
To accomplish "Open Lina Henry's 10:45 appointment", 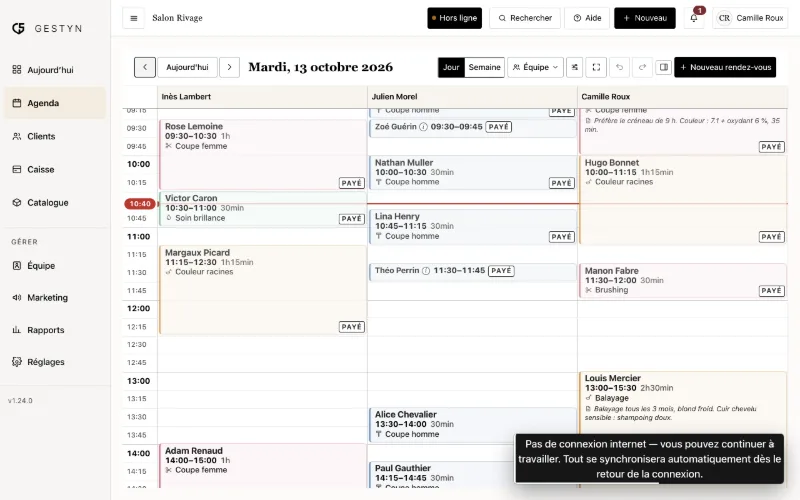I will click(x=472, y=227).
